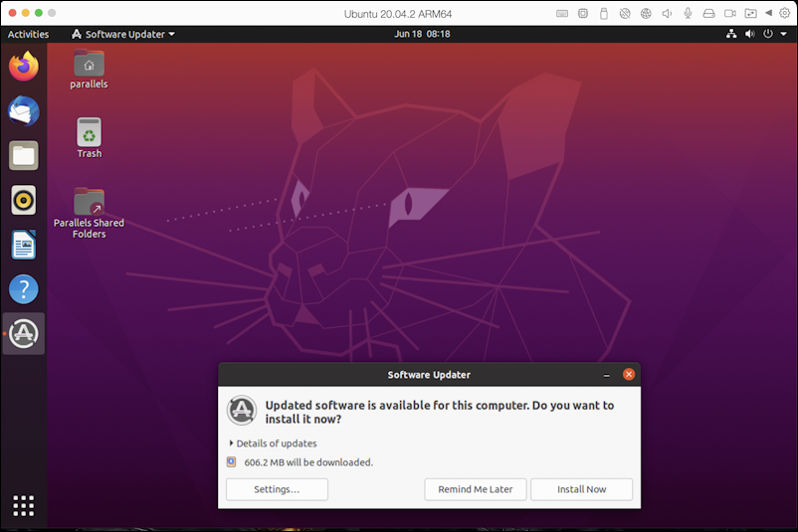The height and width of the screenshot is (532, 798).
Task: Click the power icon in Ubuntu top bar
Action: [768, 34]
